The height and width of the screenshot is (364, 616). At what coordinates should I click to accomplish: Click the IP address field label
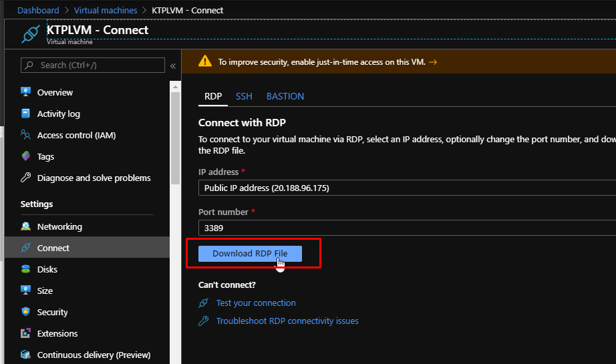tap(218, 172)
